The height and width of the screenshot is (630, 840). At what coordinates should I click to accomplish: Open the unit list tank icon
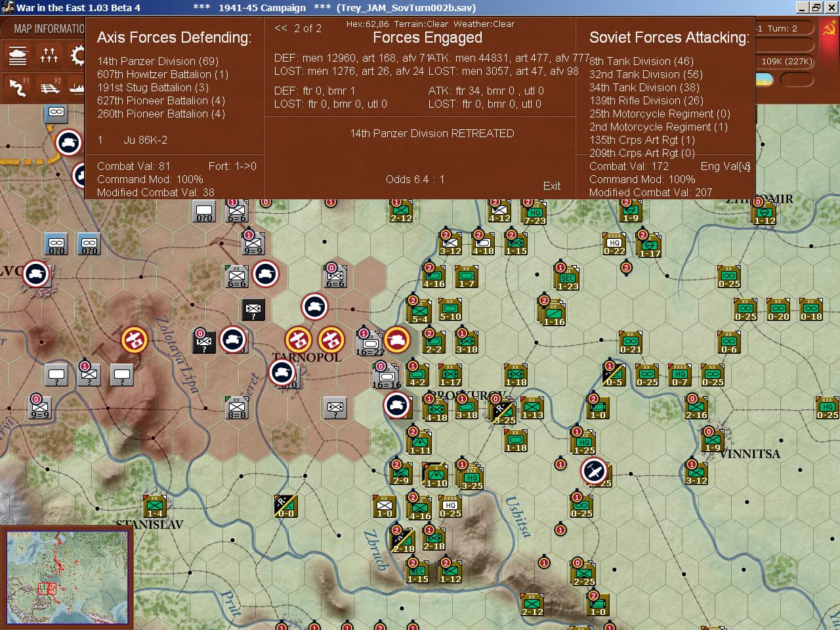coord(18,55)
